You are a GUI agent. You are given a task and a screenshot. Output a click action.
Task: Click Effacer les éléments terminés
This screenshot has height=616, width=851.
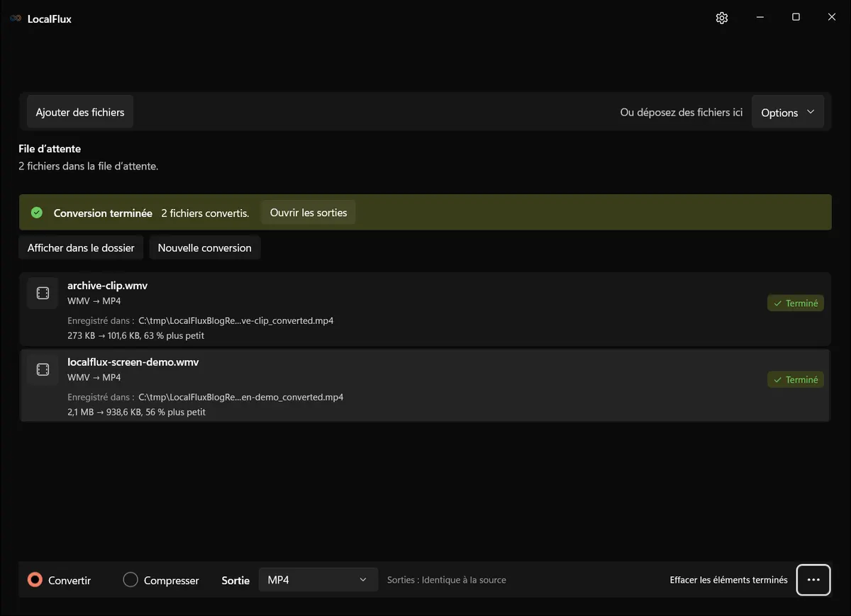tap(728, 580)
